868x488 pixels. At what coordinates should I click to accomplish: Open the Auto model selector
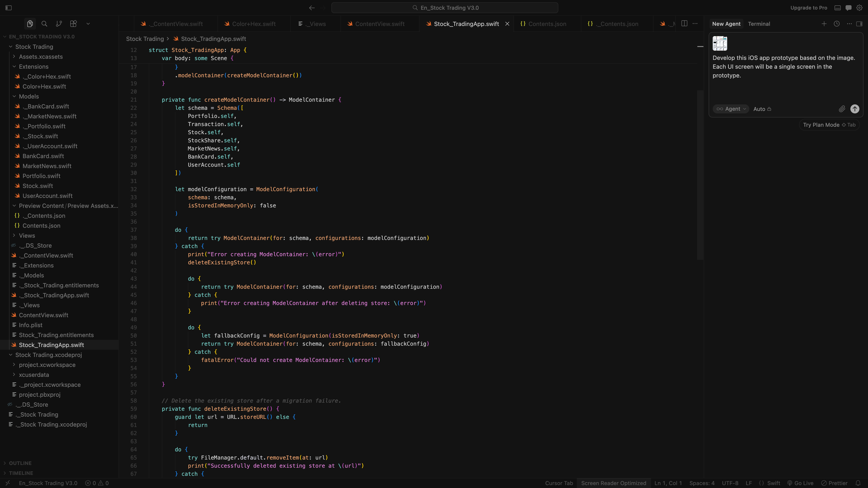point(762,109)
